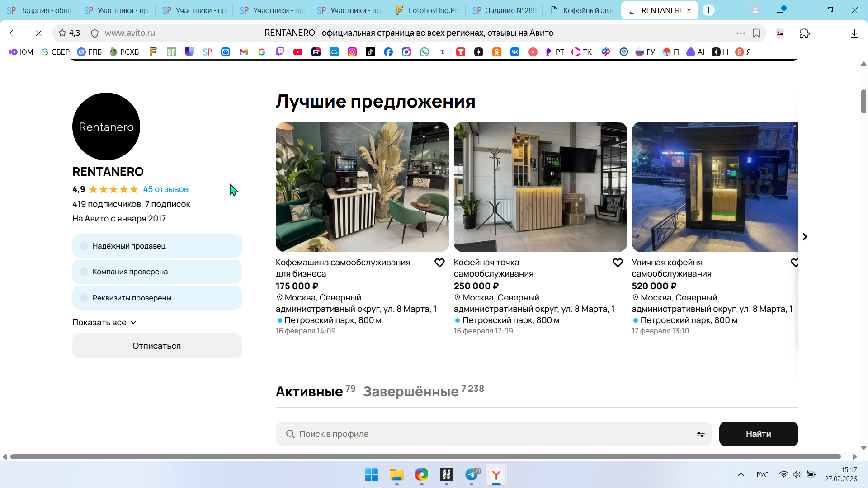
Task: Select the Активные listings tab
Action: coord(309,391)
